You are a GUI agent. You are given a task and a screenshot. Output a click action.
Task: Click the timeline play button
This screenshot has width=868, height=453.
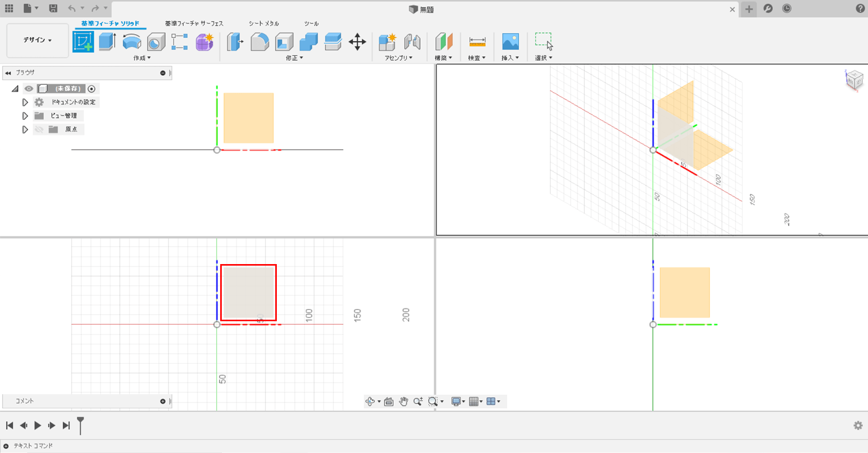pos(38,425)
